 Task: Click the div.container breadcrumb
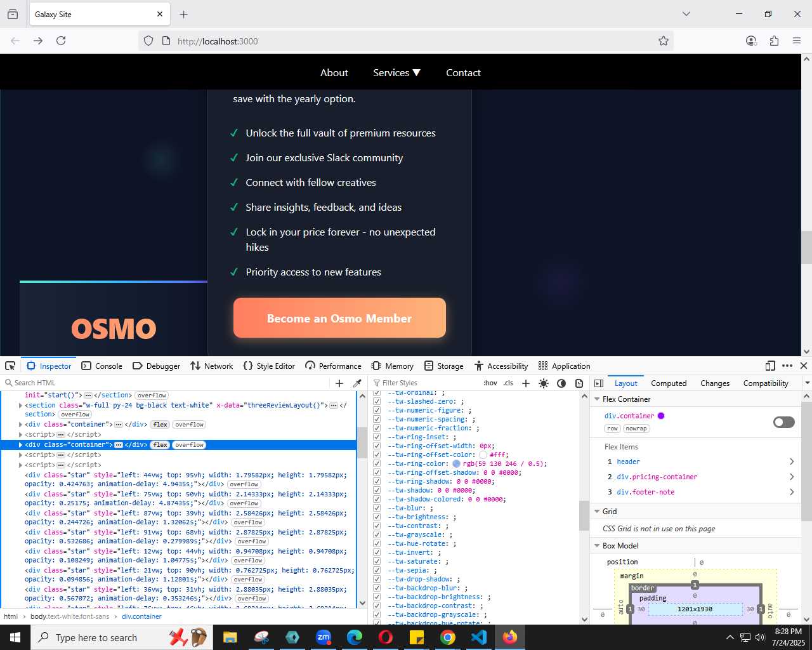coord(141,616)
